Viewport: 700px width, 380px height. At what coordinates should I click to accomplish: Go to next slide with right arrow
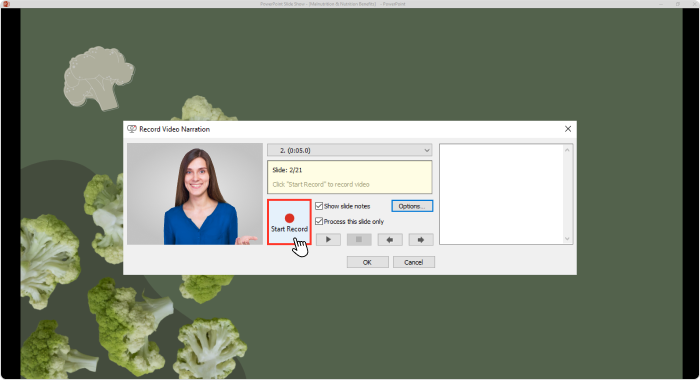pyautogui.click(x=421, y=240)
